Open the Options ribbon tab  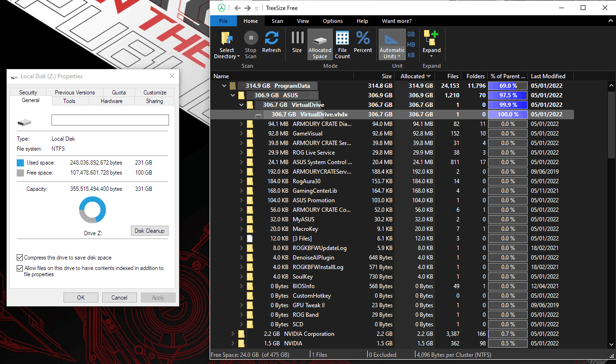333,21
